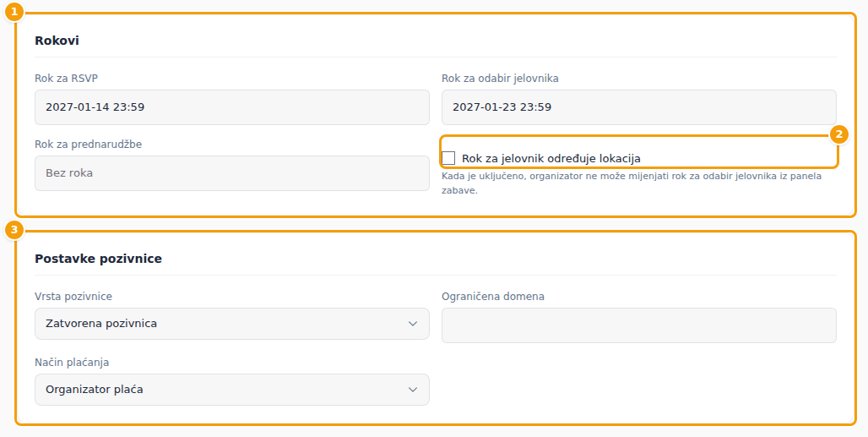
Task: Click the Rok za odabir jelovnika label
Action: click(500, 78)
